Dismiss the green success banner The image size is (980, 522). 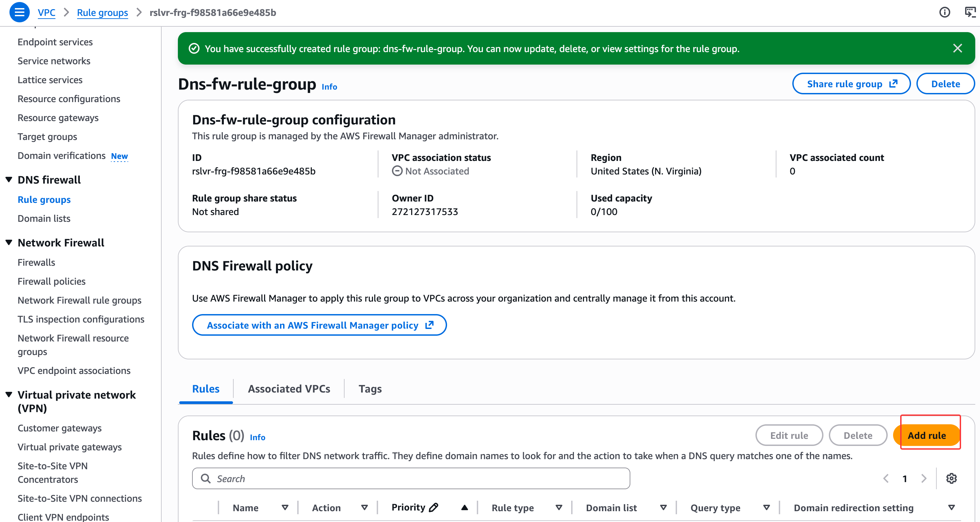click(x=957, y=48)
